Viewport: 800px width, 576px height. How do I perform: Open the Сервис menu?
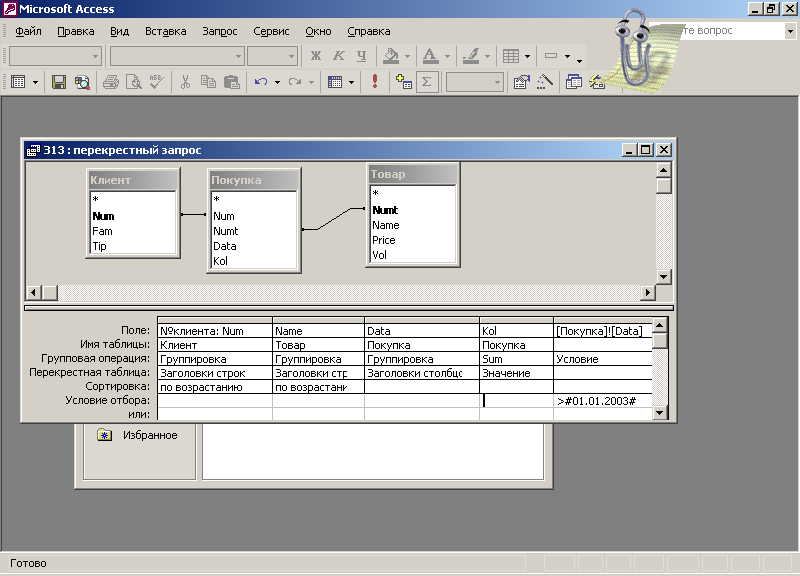[x=271, y=31]
